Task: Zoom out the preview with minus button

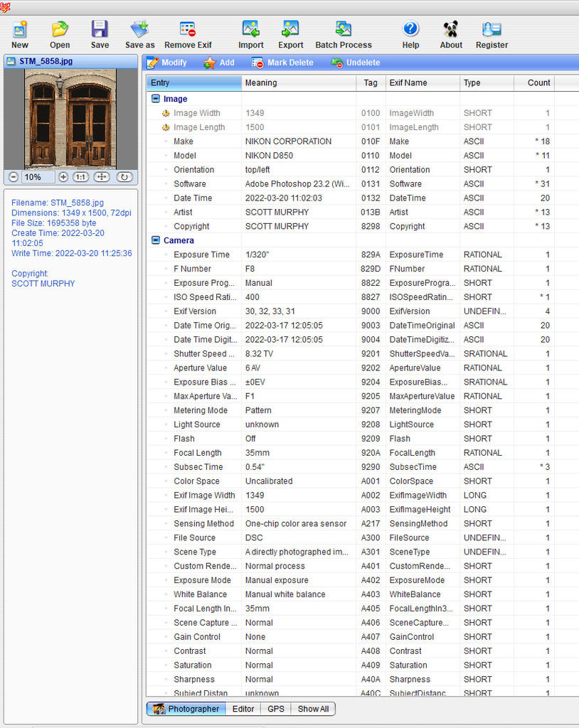Action: [x=14, y=177]
